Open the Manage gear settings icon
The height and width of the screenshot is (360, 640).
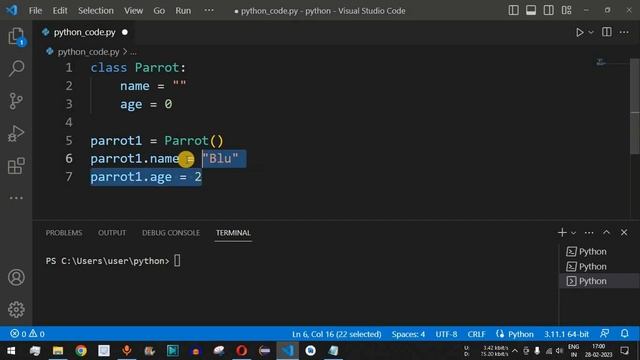pos(16,309)
